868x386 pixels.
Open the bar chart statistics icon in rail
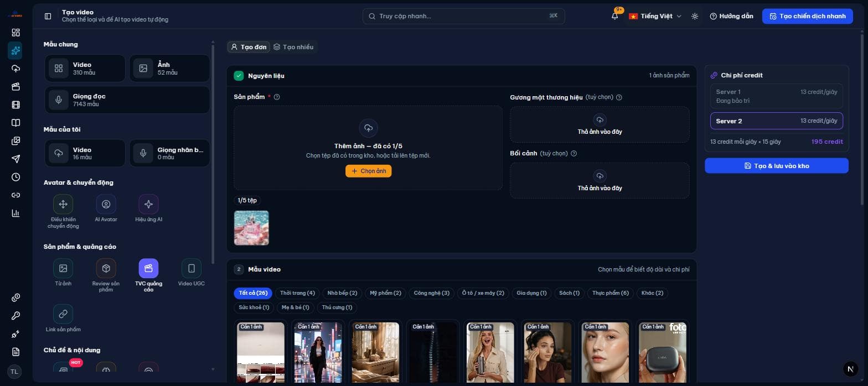click(15, 213)
